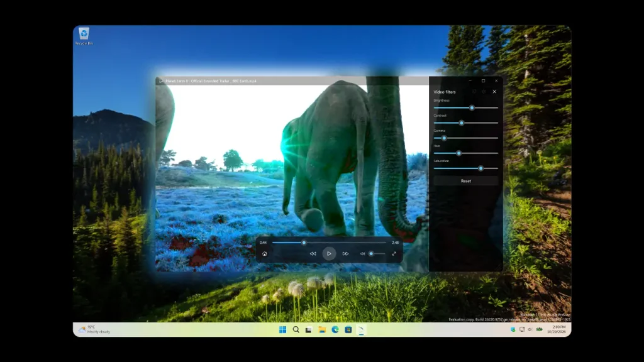Click the running media player taskbar icon
This screenshot has height=362, width=644.
click(362, 329)
